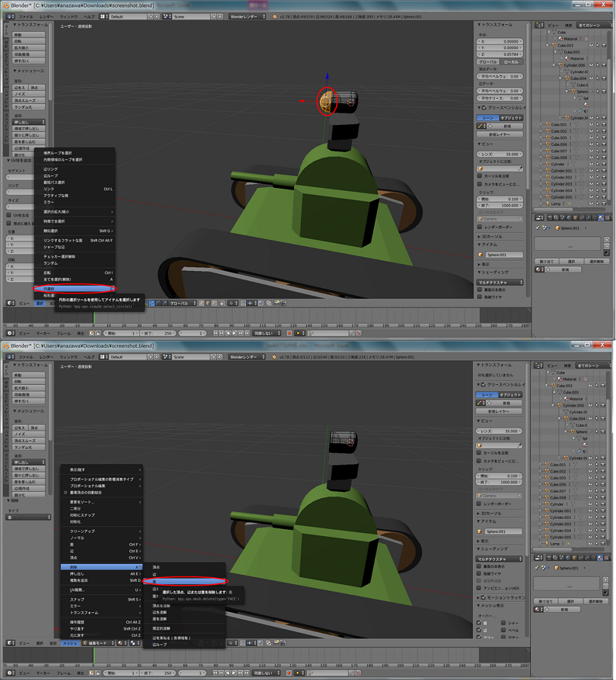Click the Lamp icon in the Outliner
The image size is (616, 680).
[548, 204]
